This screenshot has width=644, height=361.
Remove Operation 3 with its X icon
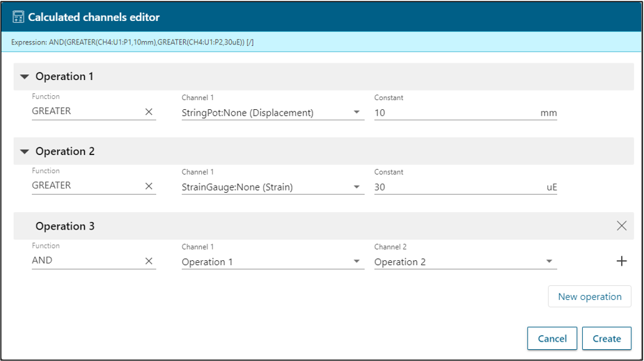tap(621, 225)
